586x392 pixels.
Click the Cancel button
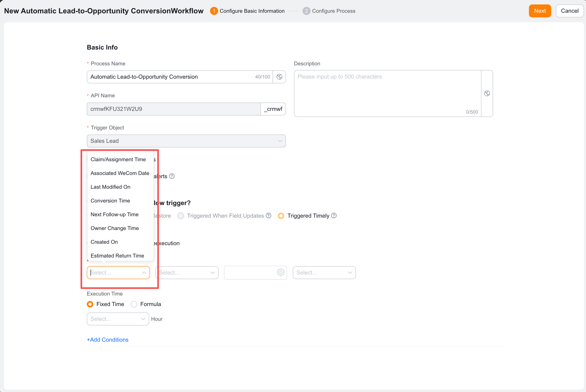569,11
